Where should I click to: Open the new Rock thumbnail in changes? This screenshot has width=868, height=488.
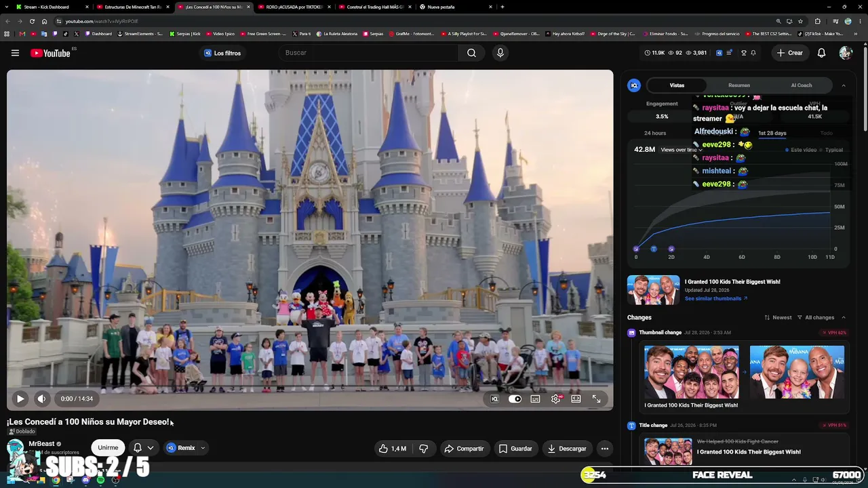(x=797, y=372)
